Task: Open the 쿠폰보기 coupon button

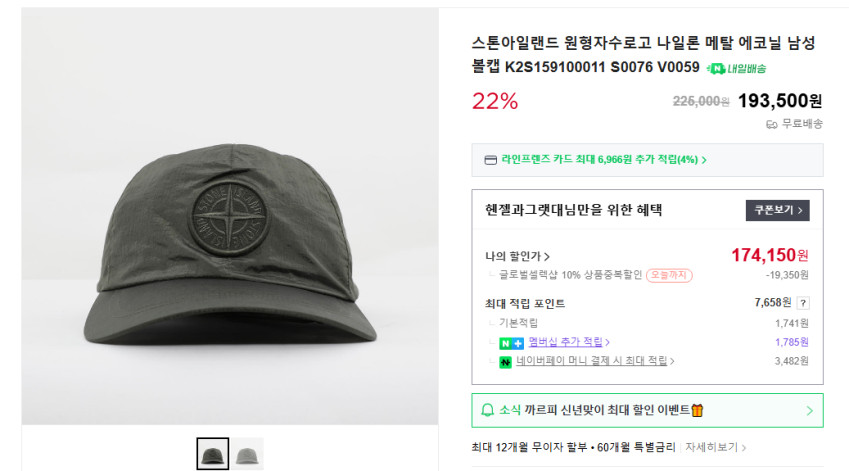Action: click(778, 210)
